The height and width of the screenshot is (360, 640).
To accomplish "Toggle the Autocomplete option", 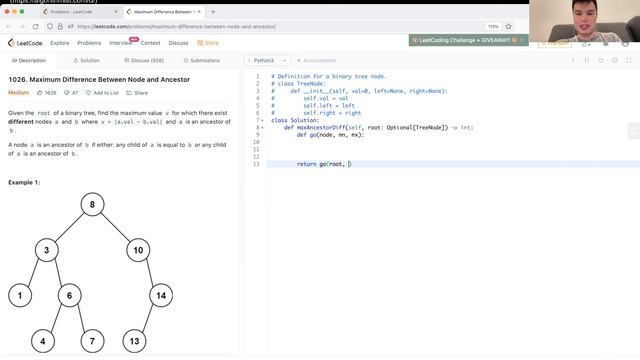I will (x=317, y=60).
